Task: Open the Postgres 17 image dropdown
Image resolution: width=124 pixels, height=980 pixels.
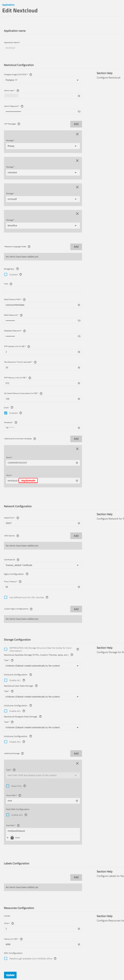Action: coord(43,80)
